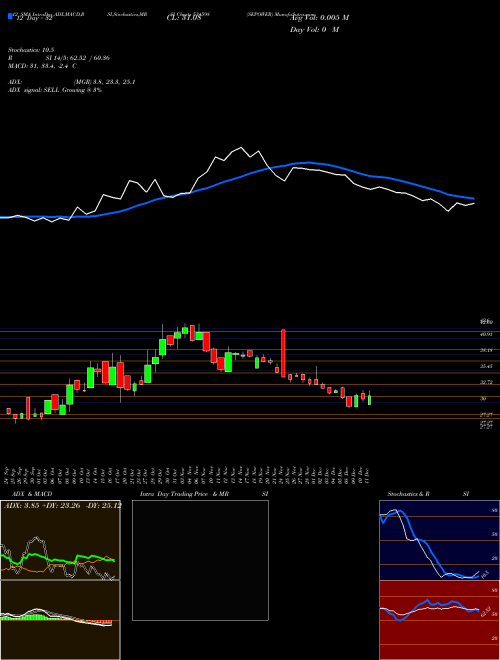Click the 40.91 price axis label

pyautogui.click(x=487, y=334)
